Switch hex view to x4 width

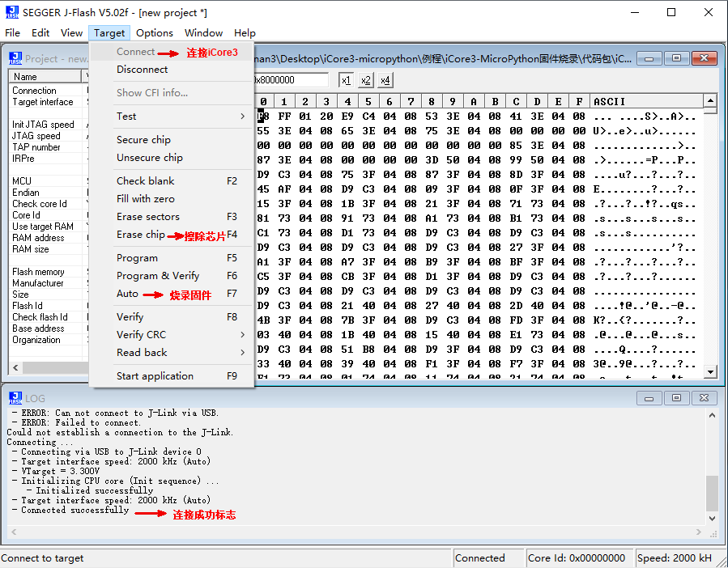(385, 80)
